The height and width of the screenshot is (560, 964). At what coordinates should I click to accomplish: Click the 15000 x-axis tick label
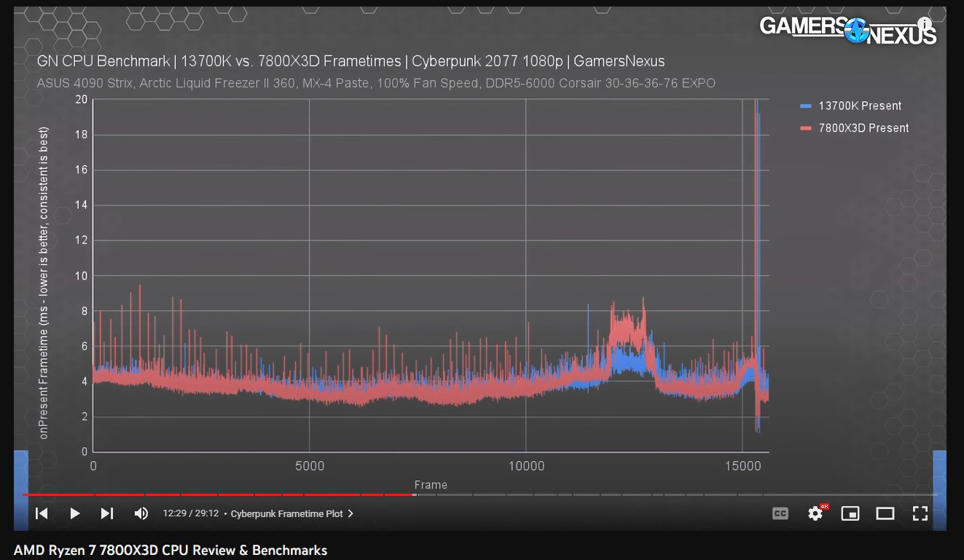[x=742, y=466]
